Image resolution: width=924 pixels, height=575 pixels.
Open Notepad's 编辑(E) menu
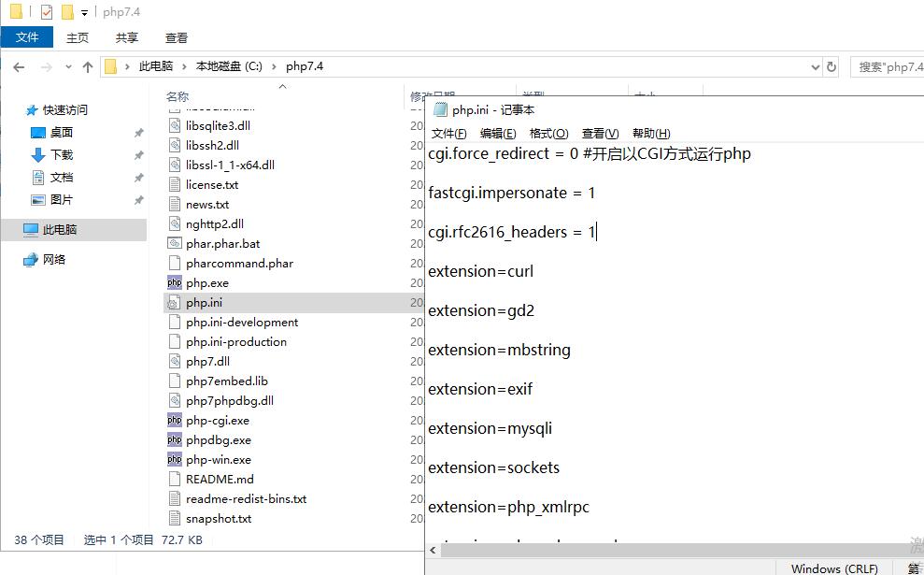[x=498, y=134]
